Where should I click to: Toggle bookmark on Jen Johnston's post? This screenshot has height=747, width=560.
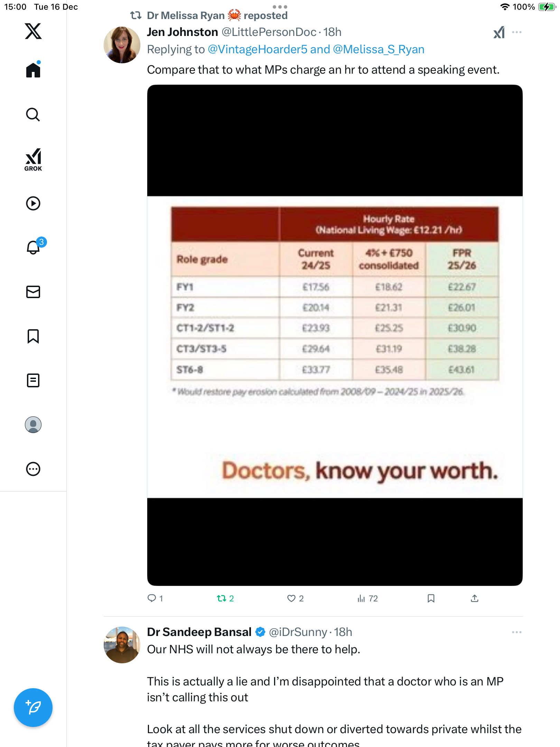coord(431,598)
